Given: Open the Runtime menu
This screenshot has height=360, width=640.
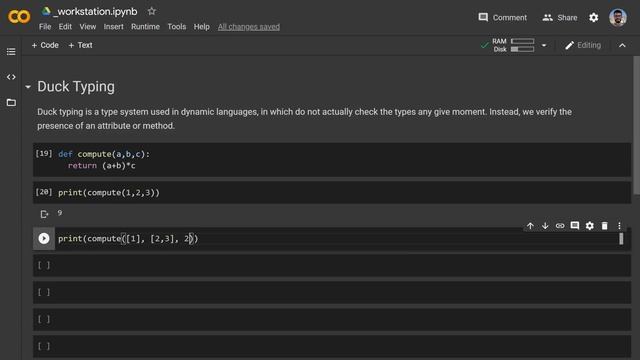Looking at the screenshot, I should pos(145,27).
